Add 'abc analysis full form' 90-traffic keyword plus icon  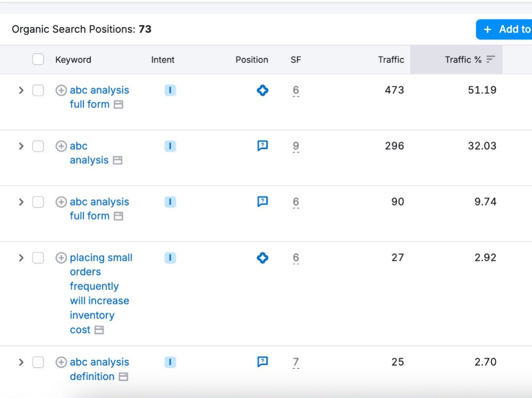pyautogui.click(x=61, y=202)
